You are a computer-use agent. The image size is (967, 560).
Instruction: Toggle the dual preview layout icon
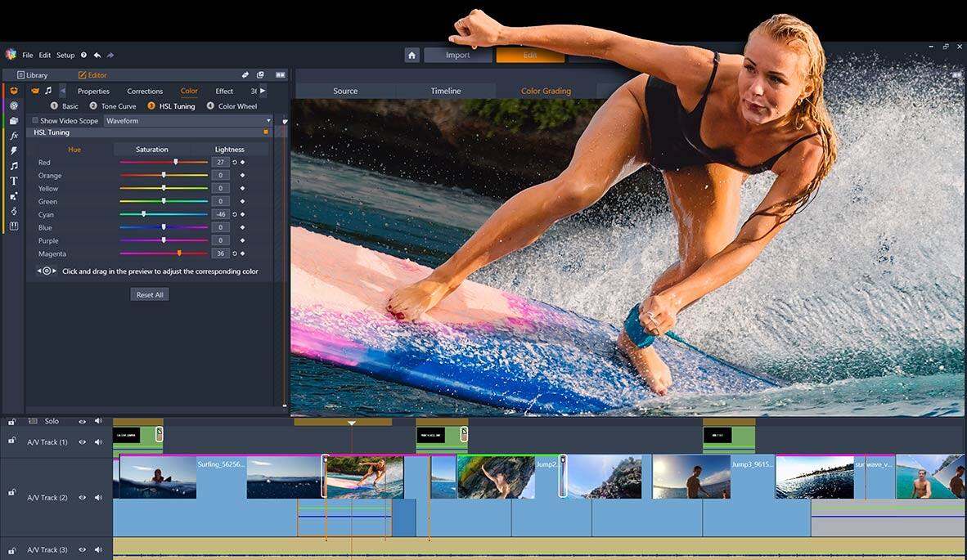(x=280, y=74)
